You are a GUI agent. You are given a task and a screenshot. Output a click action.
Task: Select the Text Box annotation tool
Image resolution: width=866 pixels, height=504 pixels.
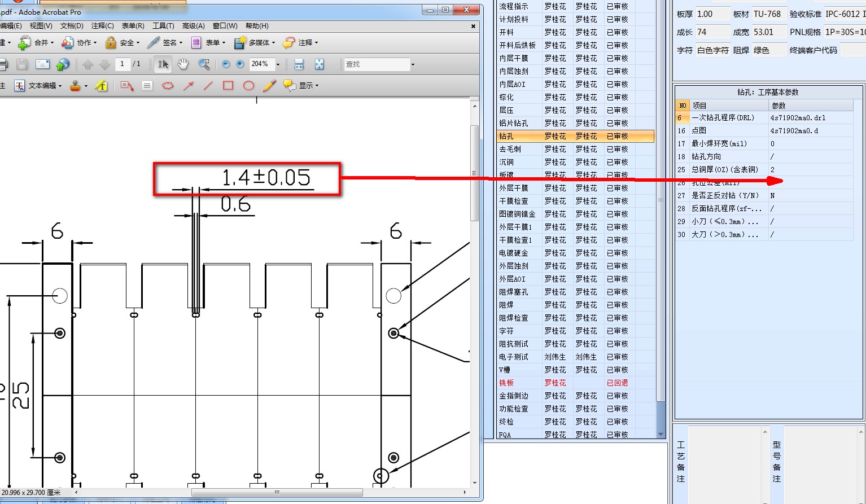(x=147, y=86)
